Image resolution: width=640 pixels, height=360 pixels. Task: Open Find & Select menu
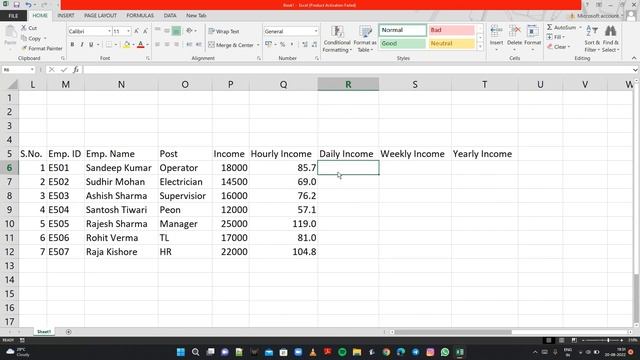click(611, 39)
